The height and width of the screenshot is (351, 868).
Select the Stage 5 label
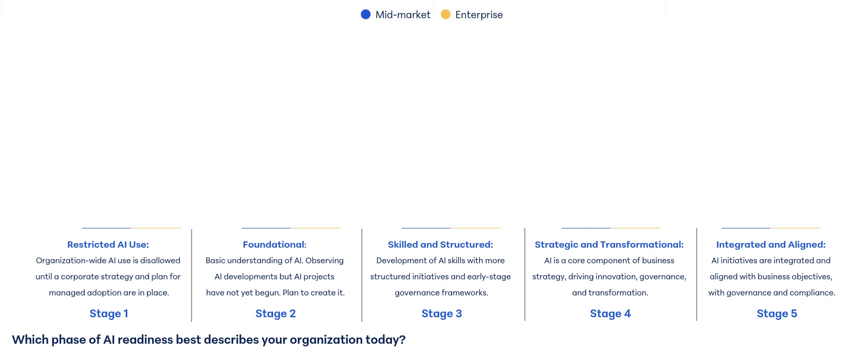777,314
